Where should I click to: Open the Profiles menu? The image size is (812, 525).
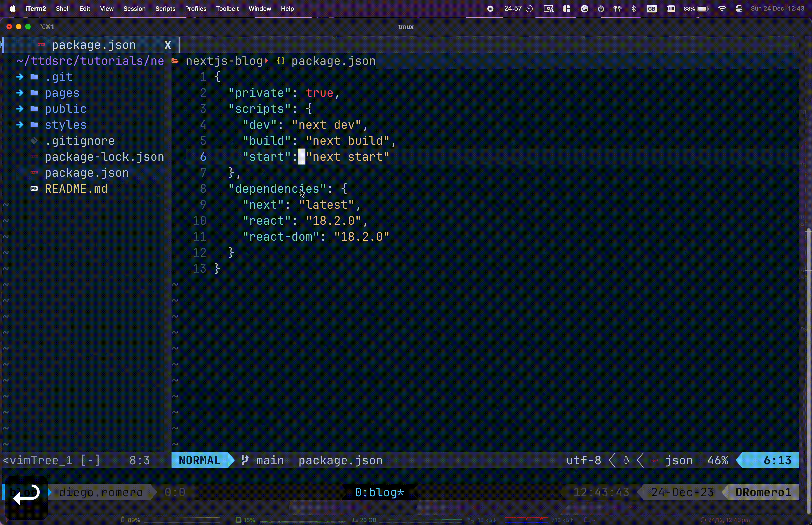(196, 9)
